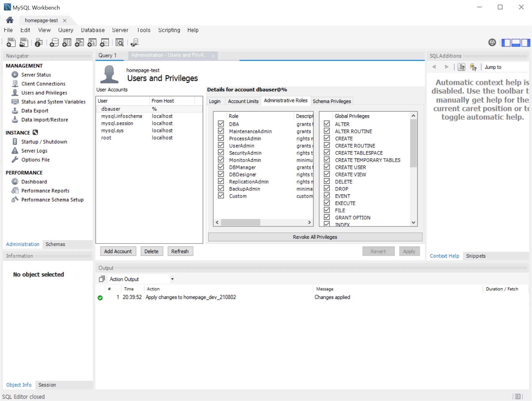Open preferences gear icon in toolbar
This screenshot has height=401, width=532.
tap(492, 43)
